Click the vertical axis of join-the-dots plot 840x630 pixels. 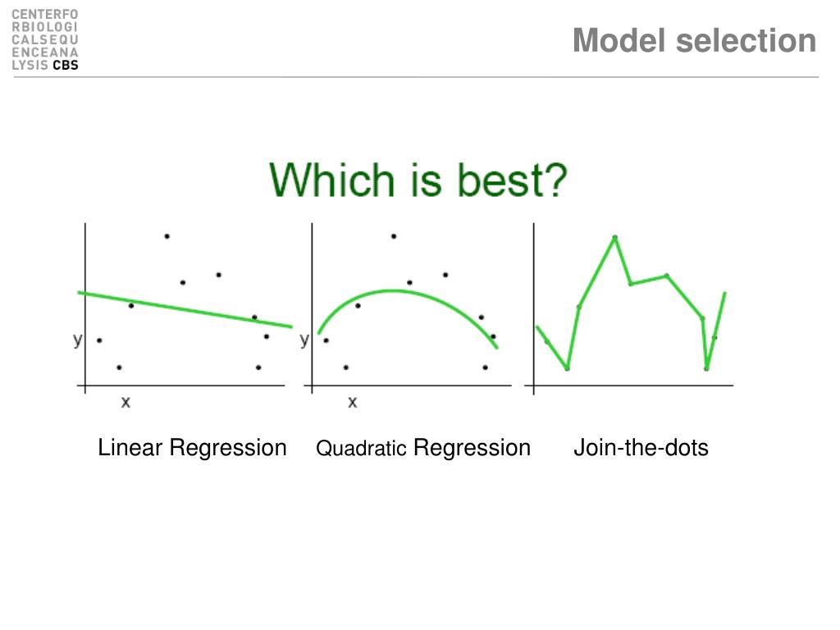533,308
